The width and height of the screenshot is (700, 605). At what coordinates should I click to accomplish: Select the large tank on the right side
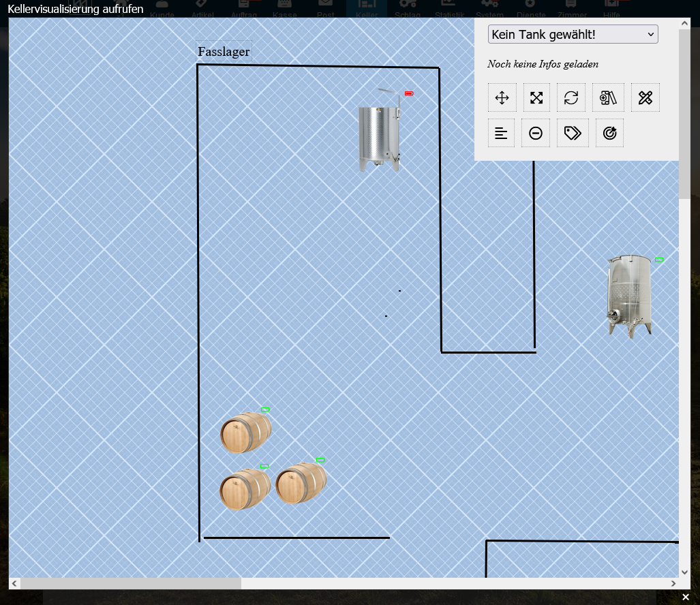coord(630,296)
